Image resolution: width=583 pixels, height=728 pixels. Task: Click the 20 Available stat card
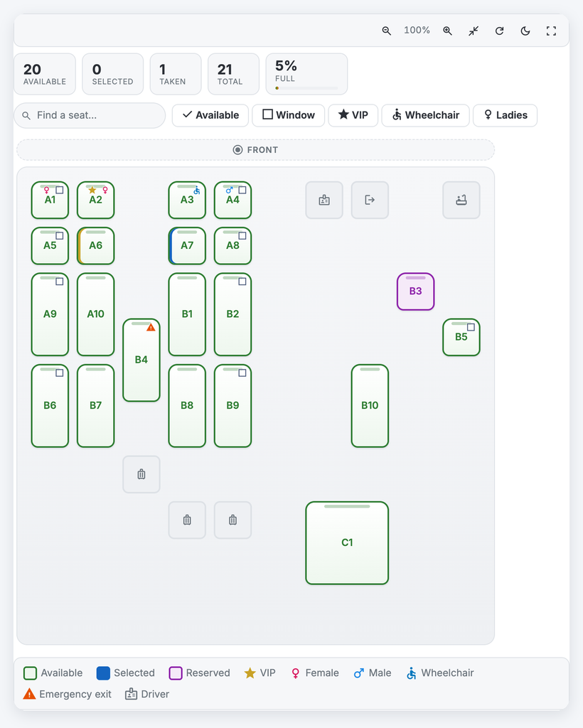pos(45,74)
